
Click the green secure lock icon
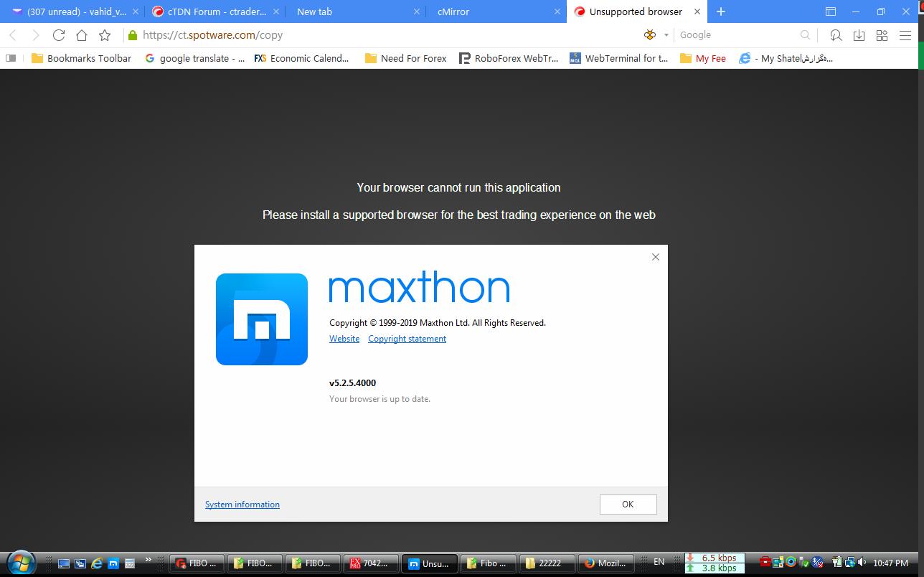[x=132, y=35]
